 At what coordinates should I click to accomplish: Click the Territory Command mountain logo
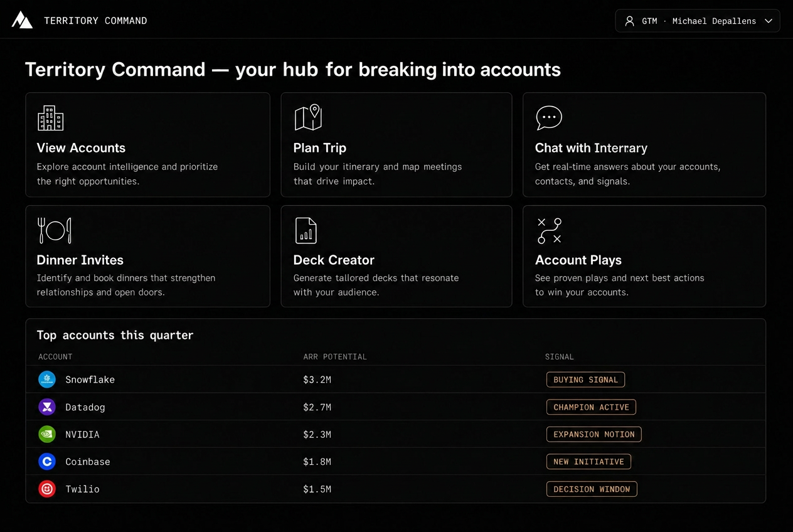coord(22,20)
